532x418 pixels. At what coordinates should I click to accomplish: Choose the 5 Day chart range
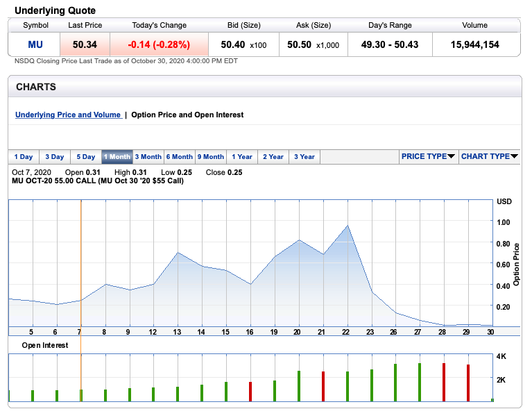click(86, 157)
